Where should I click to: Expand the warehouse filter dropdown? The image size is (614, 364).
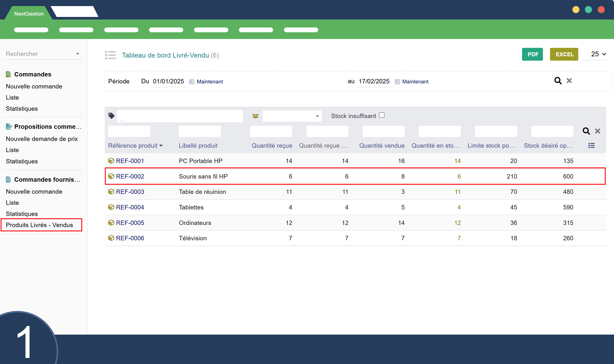(x=292, y=116)
